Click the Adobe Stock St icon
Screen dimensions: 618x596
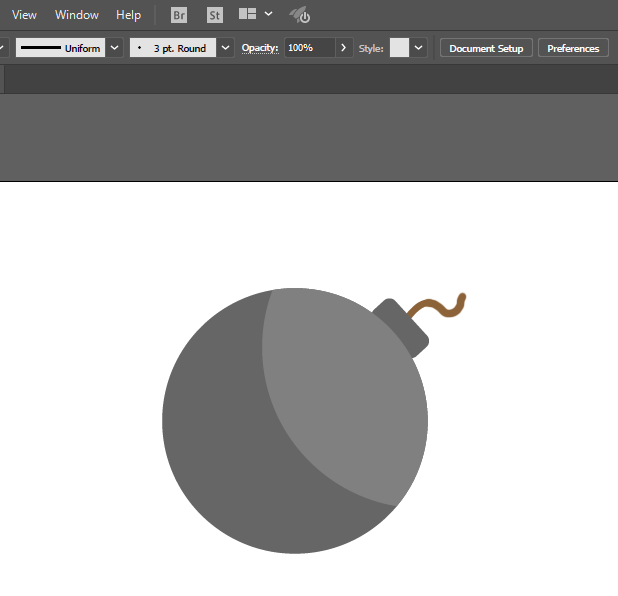215,15
